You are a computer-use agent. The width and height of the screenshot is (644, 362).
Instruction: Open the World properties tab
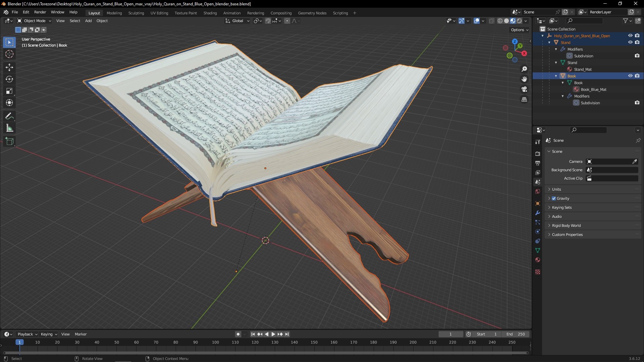(538, 191)
